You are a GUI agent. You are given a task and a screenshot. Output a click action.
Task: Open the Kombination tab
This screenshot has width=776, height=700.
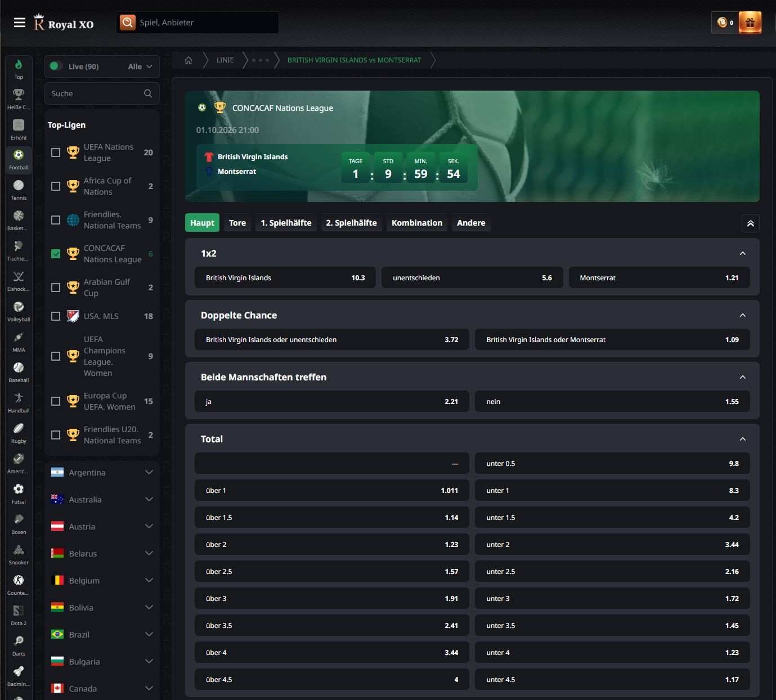(417, 223)
